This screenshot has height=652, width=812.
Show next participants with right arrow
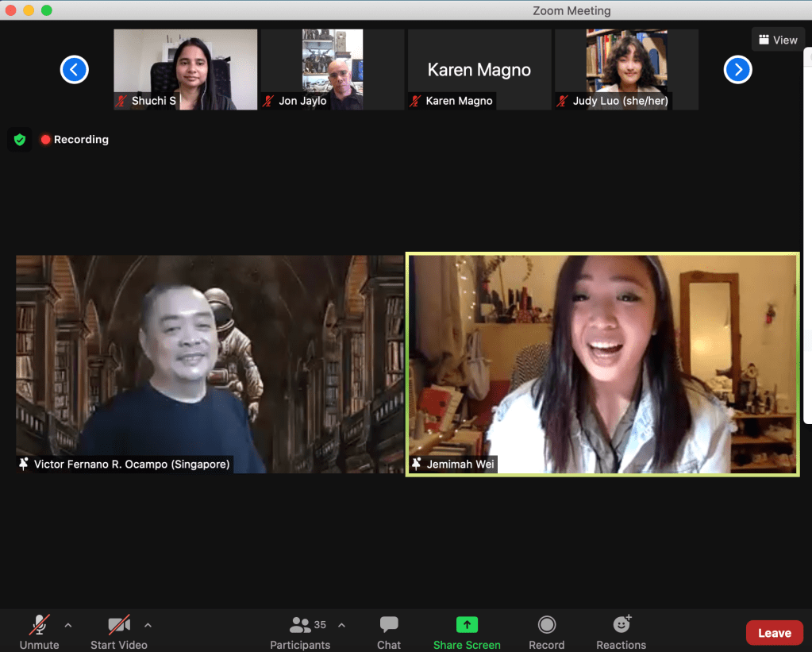[737, 70]
